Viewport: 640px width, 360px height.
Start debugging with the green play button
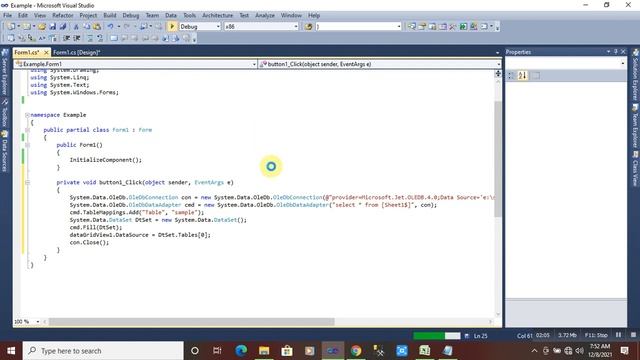[x=172, y=27]
